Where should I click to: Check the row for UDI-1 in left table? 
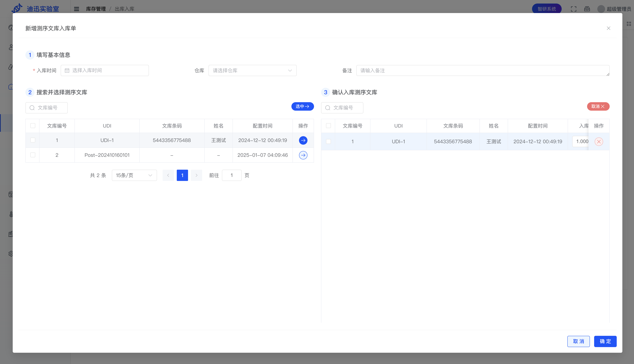[33, 140]
